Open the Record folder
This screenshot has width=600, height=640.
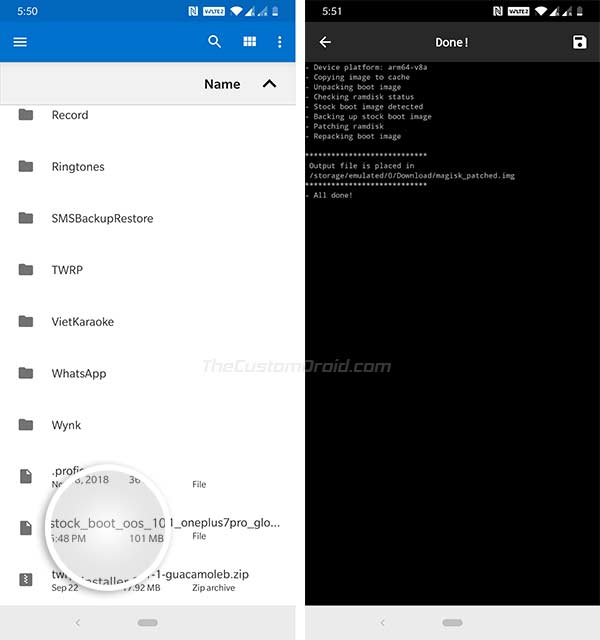[x=148, y=115]
